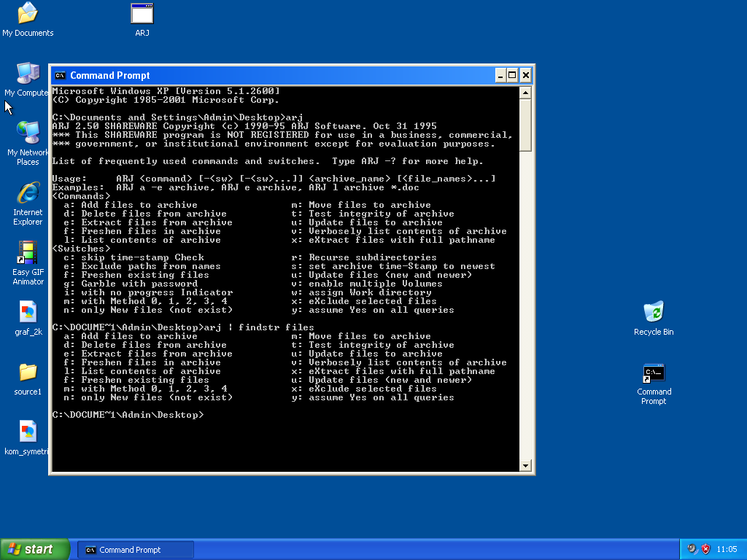Click the scroll down arrow in Command Prompt

(525, 466)
